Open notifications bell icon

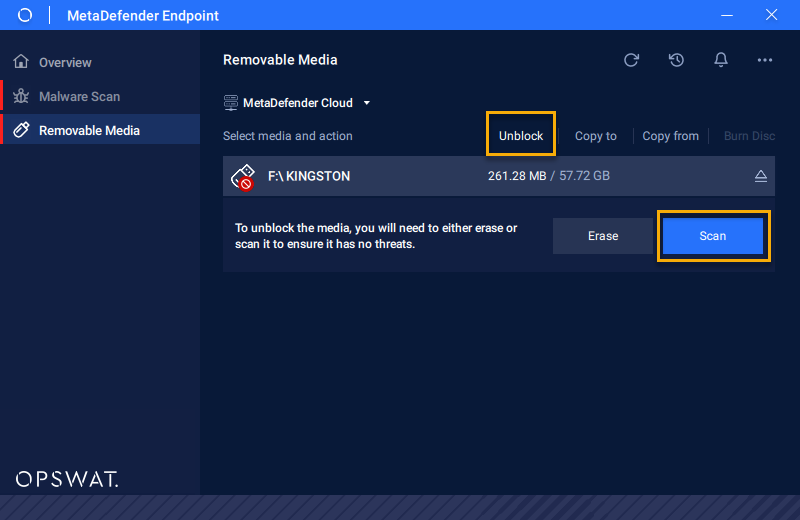point(720,60)
